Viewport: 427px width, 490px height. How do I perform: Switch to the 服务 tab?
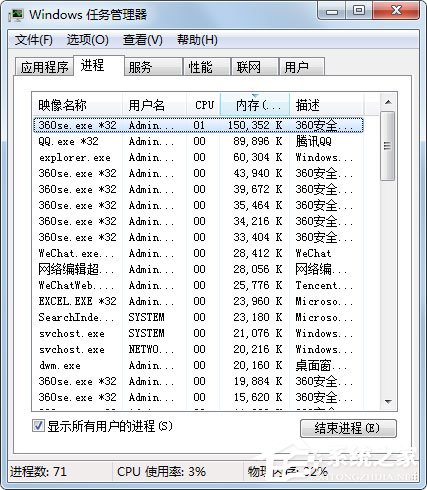[153, 67]
